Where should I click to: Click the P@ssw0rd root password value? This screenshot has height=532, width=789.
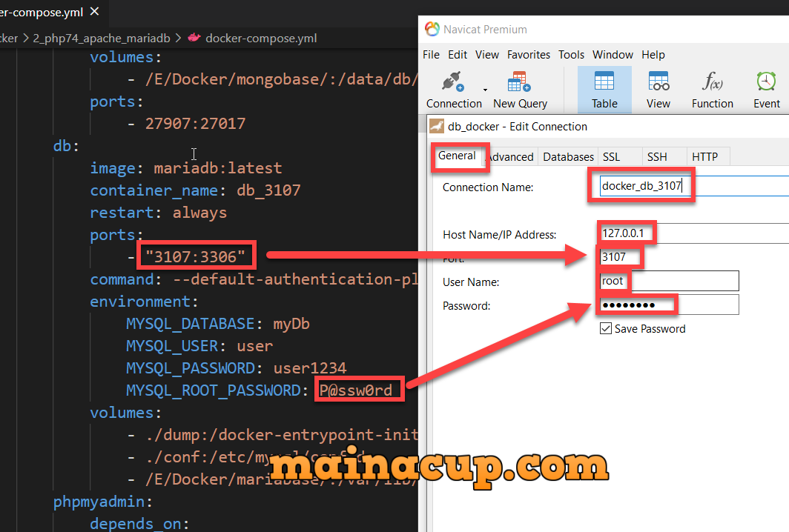coord(356,390)
